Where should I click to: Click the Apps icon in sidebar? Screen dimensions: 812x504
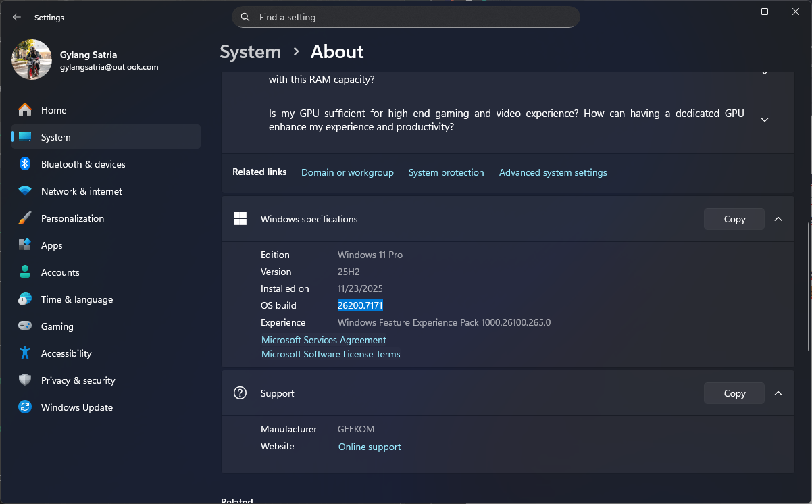click(25, 245)
